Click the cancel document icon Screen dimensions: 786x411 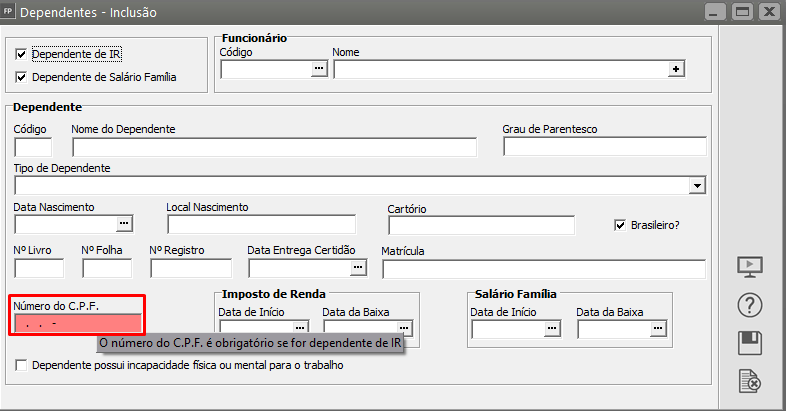click(x=750, y=381)
